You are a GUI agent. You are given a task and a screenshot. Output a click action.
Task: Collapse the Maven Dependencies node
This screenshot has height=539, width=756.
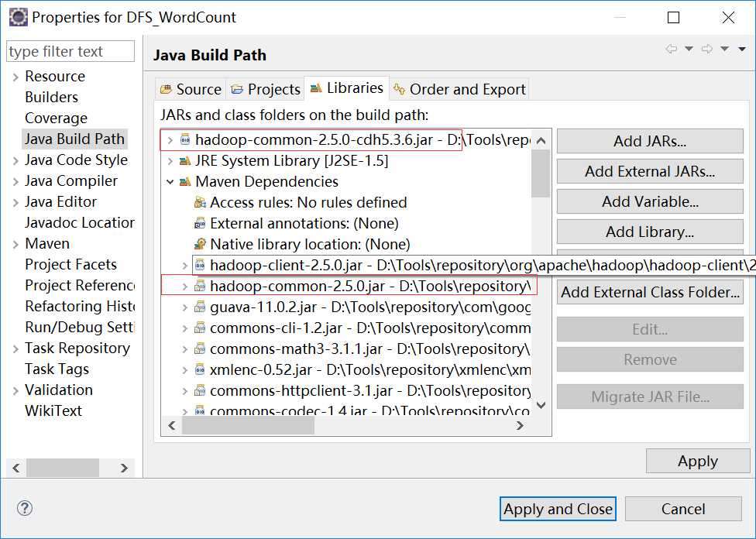[x=170, y=182]
